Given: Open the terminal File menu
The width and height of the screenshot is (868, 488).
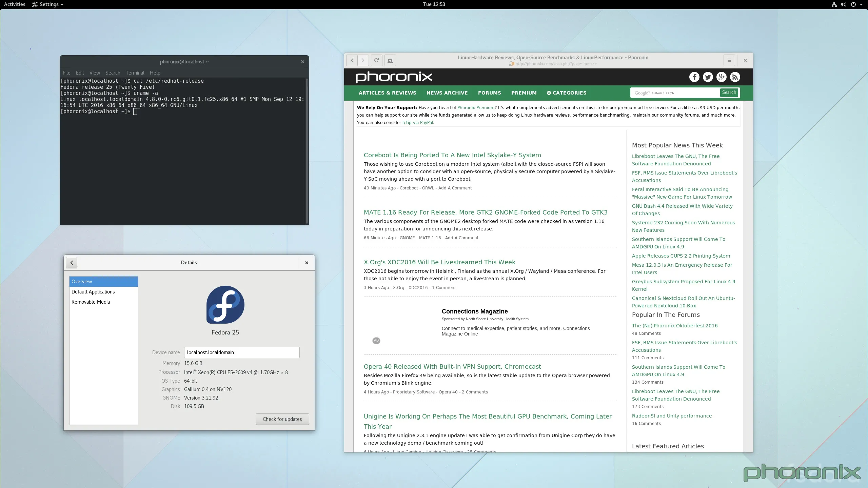Looking at the screenshot, I should [x=66, y=73].
